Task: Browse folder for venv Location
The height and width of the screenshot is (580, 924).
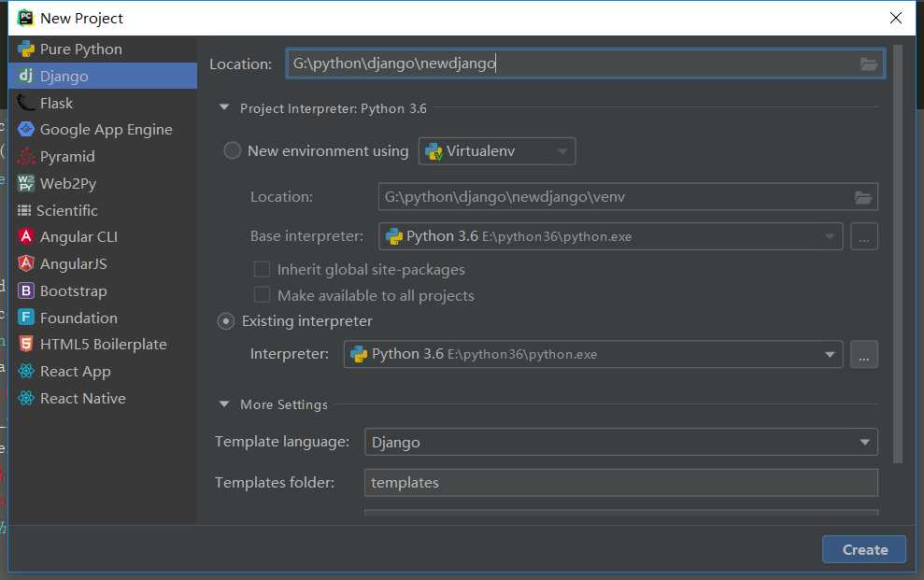Action: tap(863, 197)
